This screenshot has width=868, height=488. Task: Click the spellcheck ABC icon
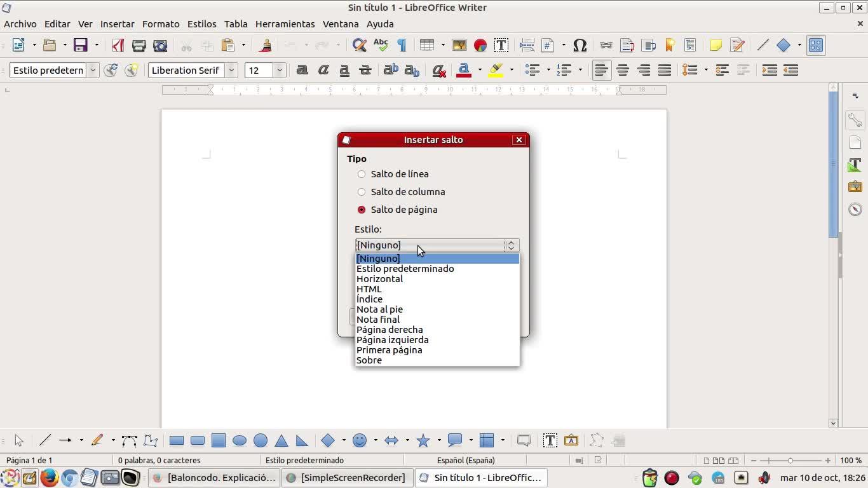[x=381, y=45]
